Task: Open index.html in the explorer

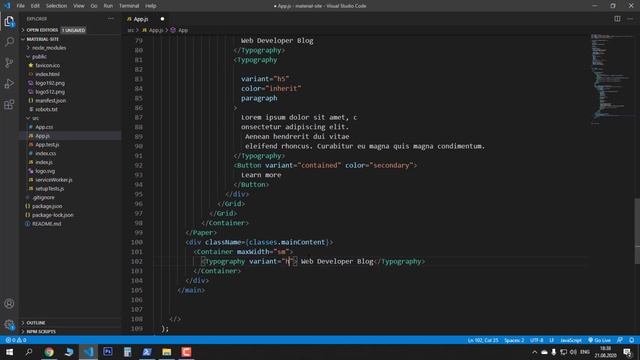Action: pyautogui.click(x=47, y=74)
